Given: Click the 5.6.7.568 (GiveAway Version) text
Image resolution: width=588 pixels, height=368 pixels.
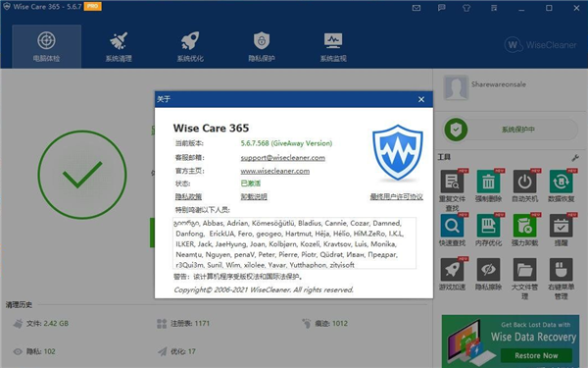Looking at the screenshot, I should (286, 143).
